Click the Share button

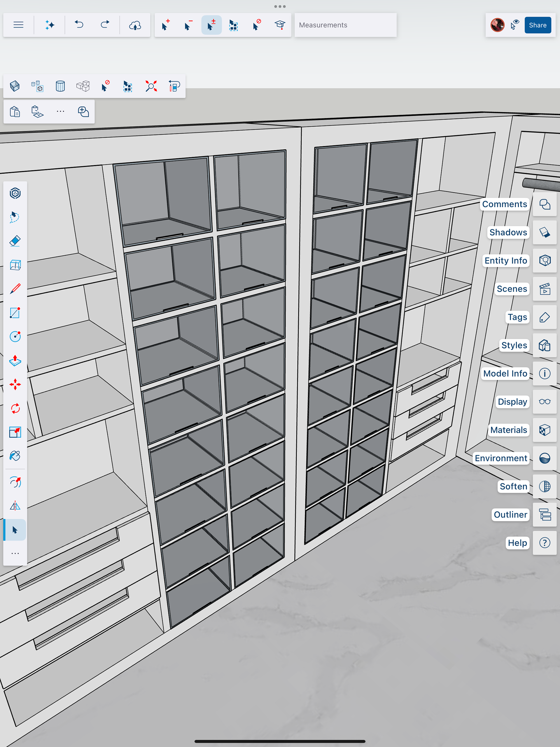click(537, 25)
